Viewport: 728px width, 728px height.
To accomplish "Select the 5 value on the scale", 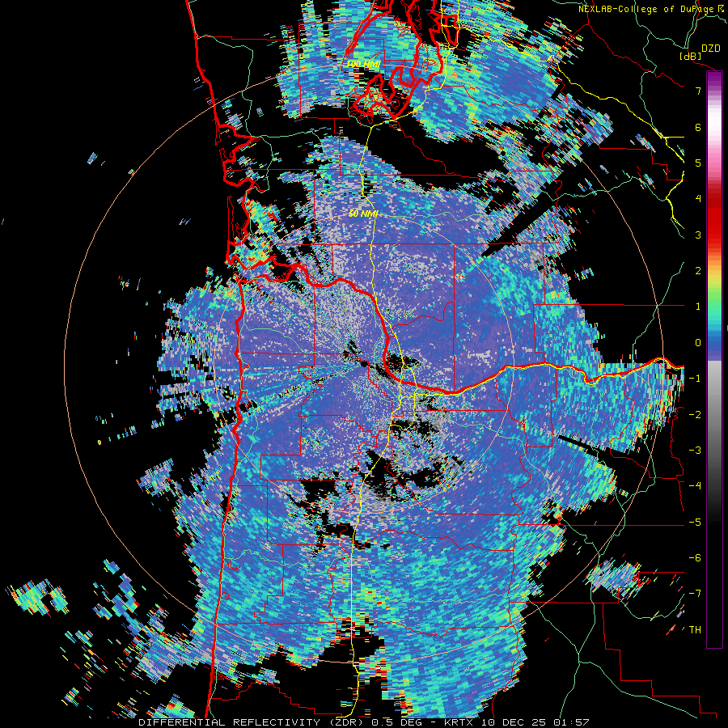I will (x=698, y=163).
